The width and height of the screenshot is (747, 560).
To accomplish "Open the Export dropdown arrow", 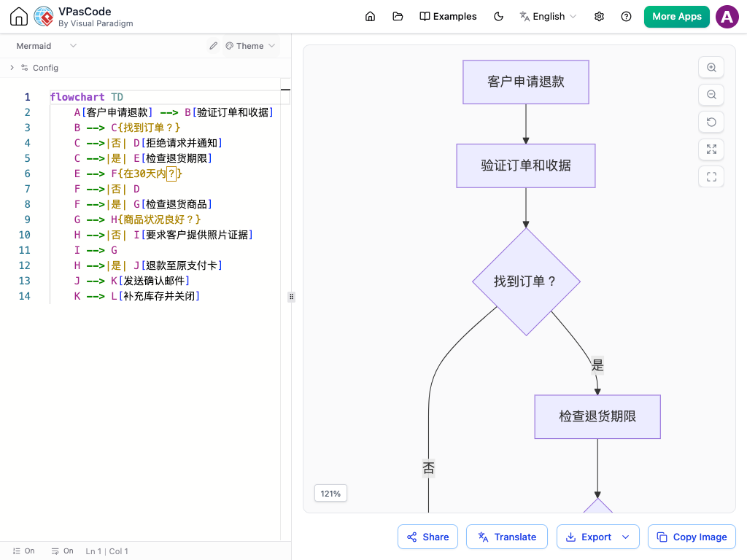I will 626,537.
